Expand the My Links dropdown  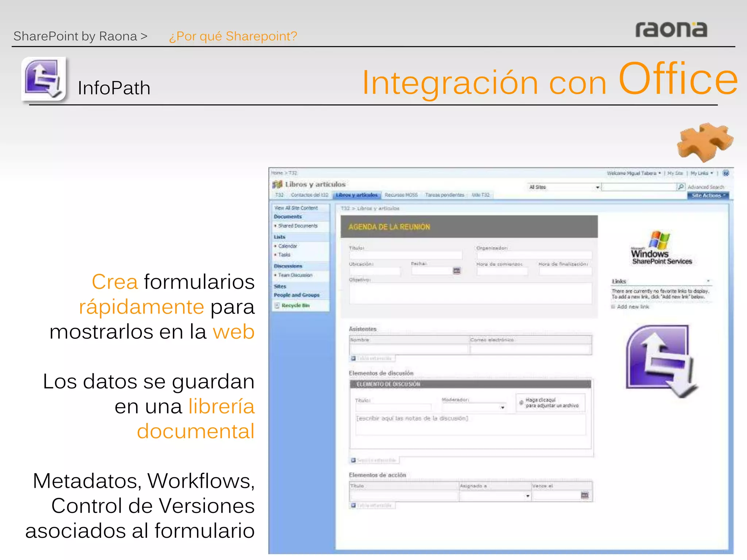tap(702, 173)
